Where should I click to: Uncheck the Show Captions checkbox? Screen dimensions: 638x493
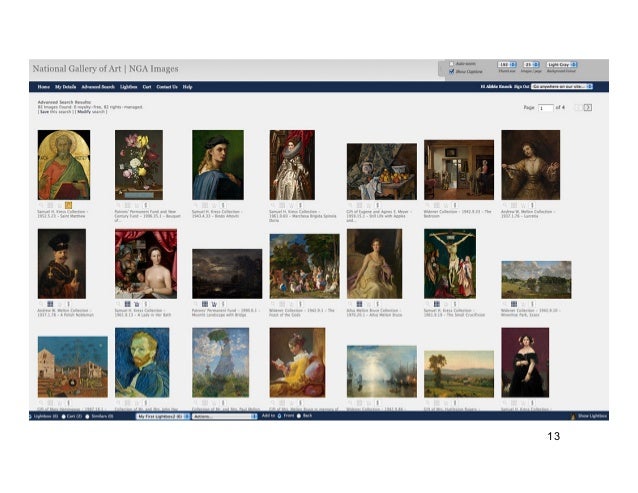pyautogui.click(x=451, y=71)
